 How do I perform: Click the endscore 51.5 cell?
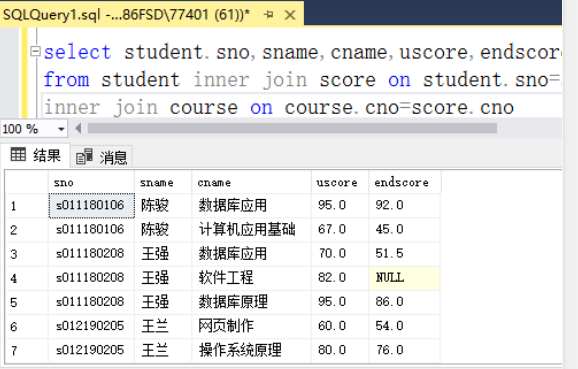pyautogui.click(x=404, y=254)
